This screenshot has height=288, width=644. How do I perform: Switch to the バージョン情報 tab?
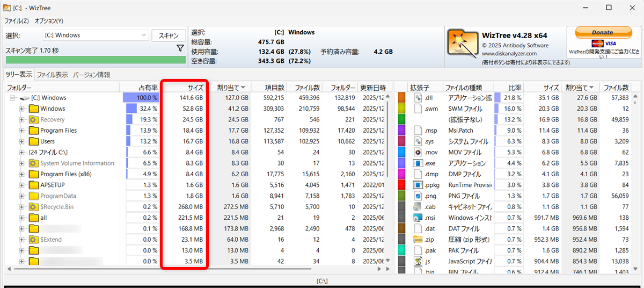pos(91,75)
